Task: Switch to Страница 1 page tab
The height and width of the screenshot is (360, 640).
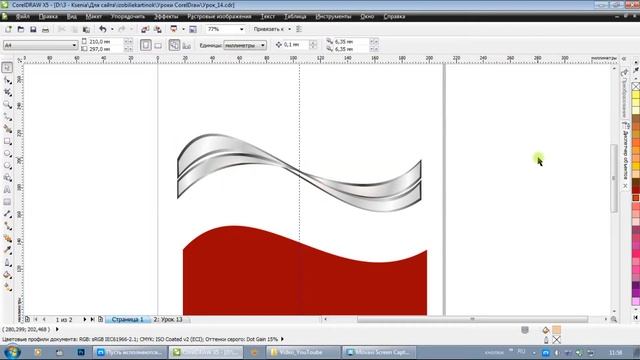Action: pos(127,319)
